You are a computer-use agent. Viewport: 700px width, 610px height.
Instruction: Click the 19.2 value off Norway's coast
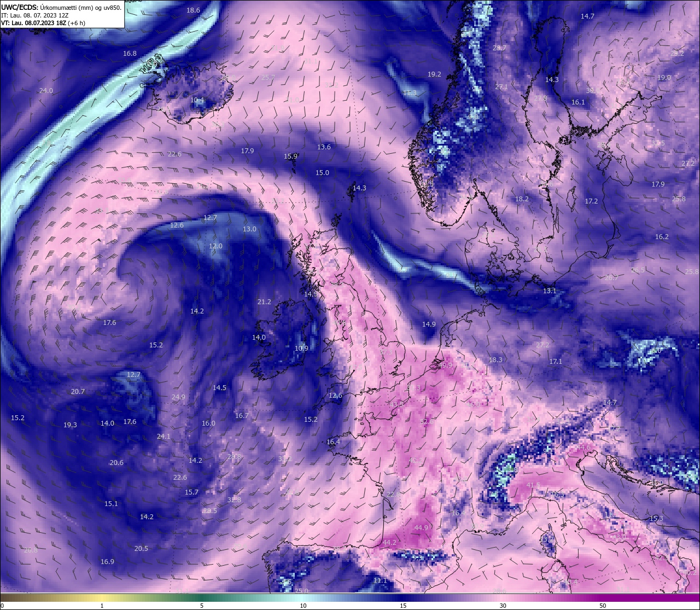pos(434,74)
